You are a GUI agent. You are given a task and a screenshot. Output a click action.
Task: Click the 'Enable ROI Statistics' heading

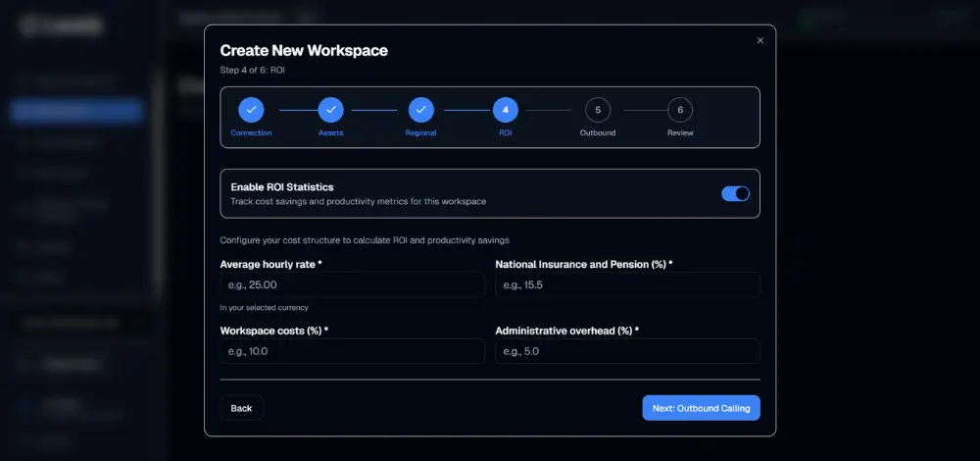[282, 187]
